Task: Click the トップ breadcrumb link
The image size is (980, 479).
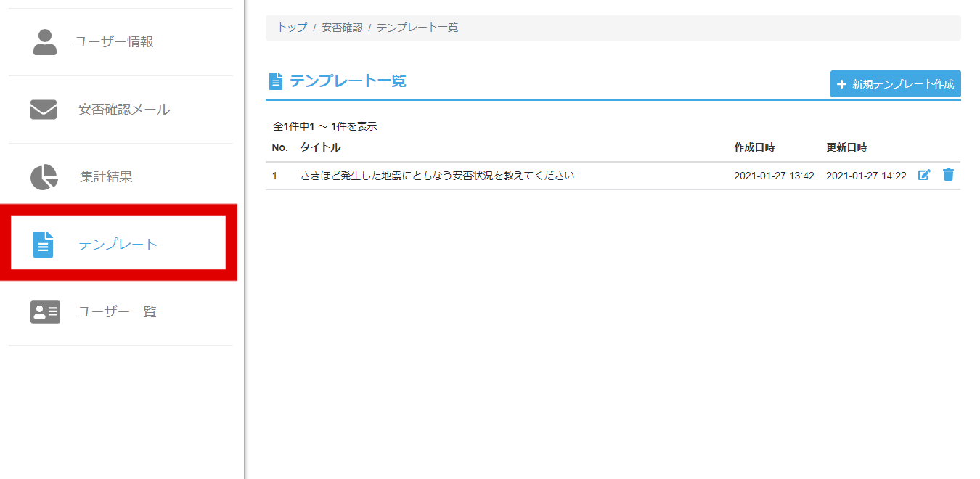Action: pyautogui.click(x=292, y=28)
